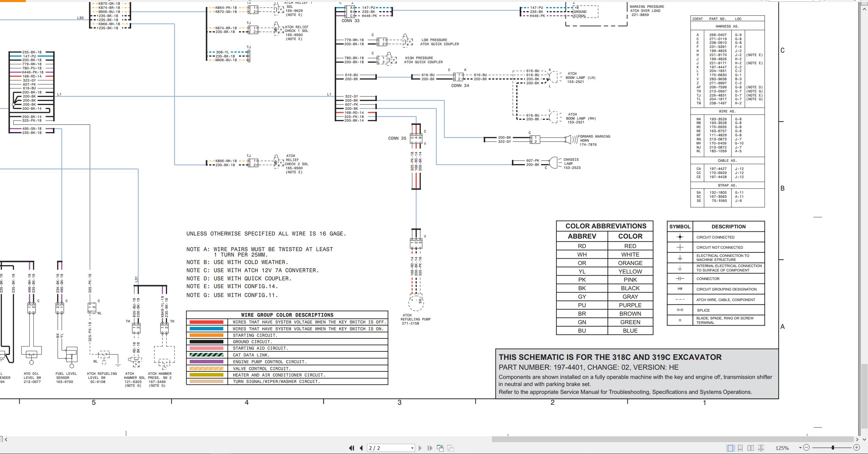This screenshot has height=454, width=868.
Task: Switch to continuous page view
Action: (740, 448)
